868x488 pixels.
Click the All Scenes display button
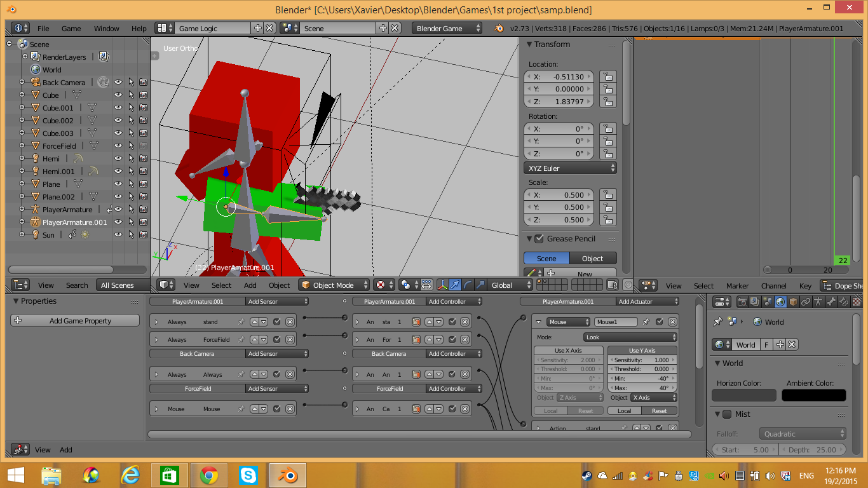coord(118,285)
